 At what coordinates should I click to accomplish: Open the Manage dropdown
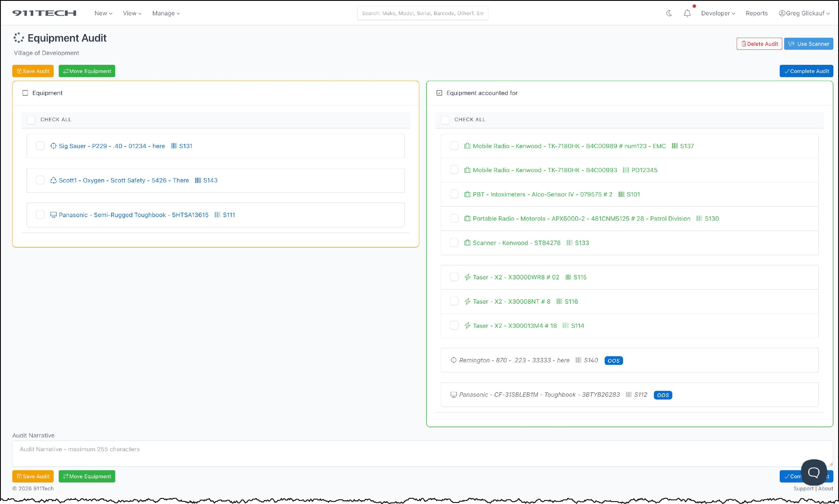click(x=166, y=13)
